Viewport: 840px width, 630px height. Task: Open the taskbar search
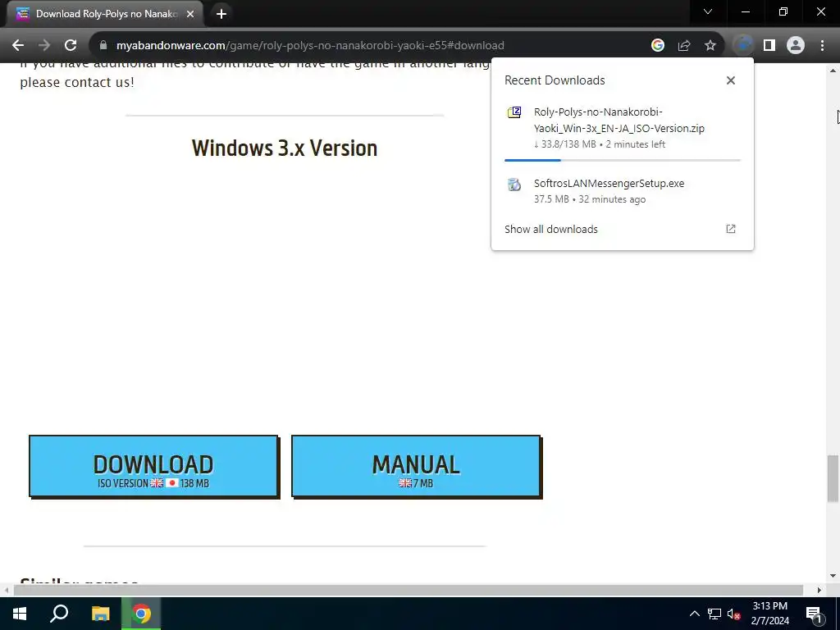[x=59, y=614]
